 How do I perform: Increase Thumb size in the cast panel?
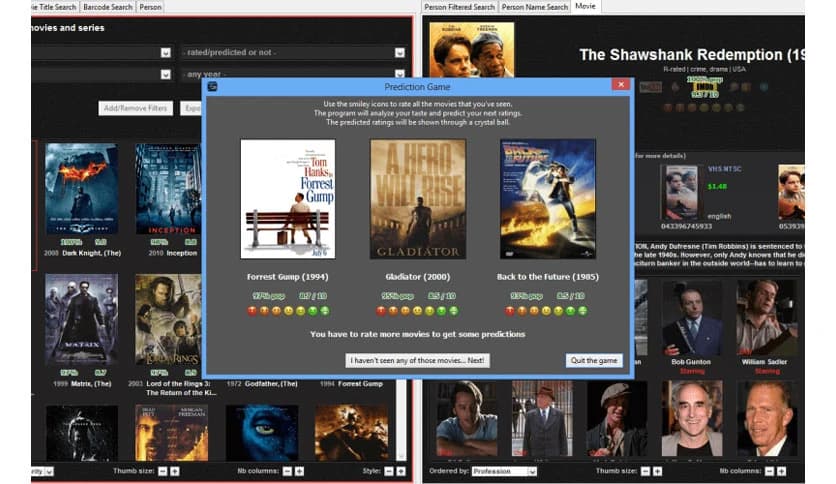[658, 471]
